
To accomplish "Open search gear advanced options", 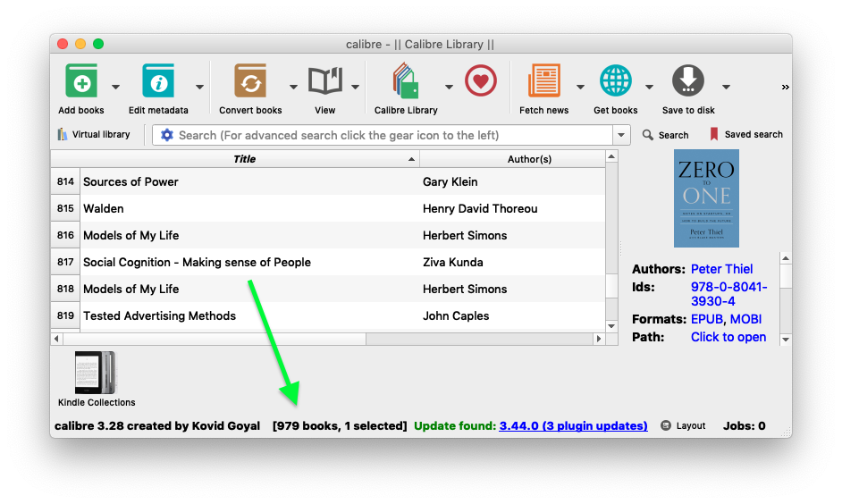I will click(166, 135).
